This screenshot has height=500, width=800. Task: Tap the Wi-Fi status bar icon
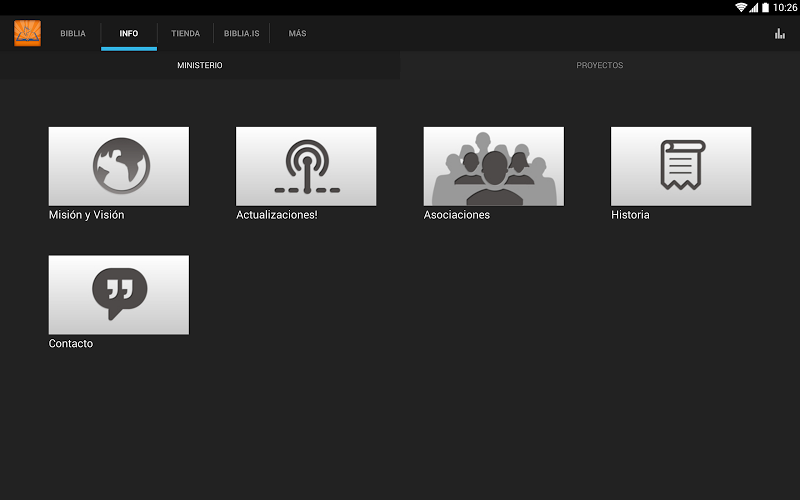[x=741, y=7]
